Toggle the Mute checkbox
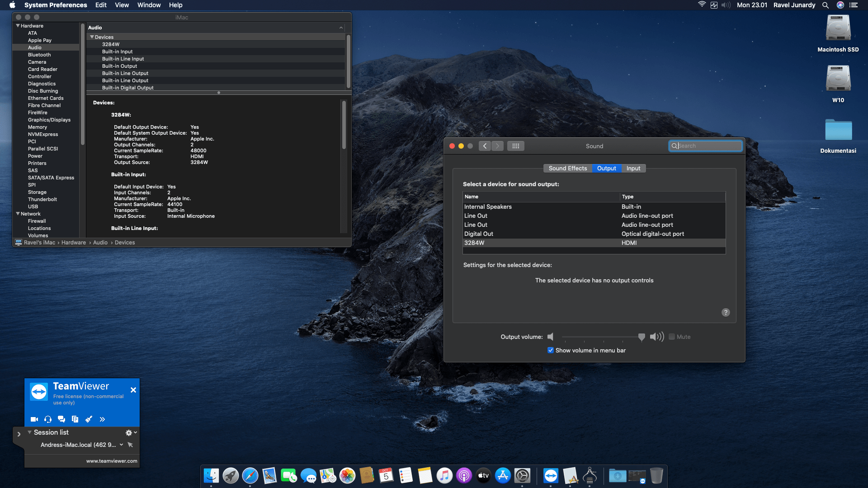The image size is (868, 488). tap(672, 337)
